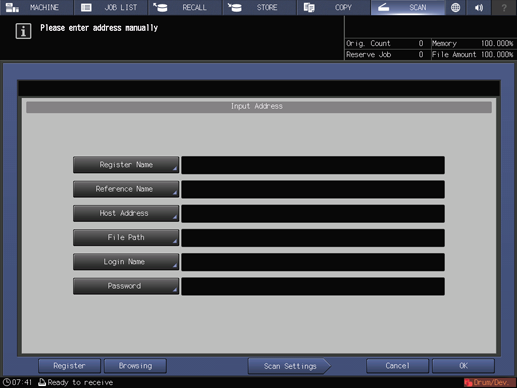
Task: Click the information icon beside message
Action: point(23,31)
